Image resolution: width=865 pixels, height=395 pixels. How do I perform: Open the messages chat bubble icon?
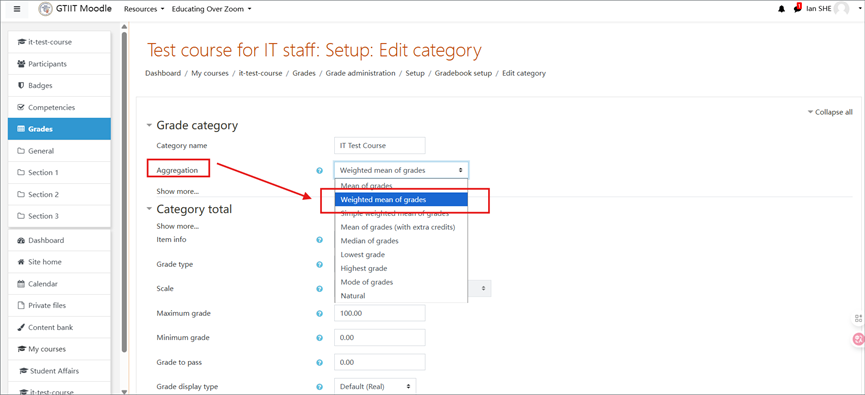797,9
